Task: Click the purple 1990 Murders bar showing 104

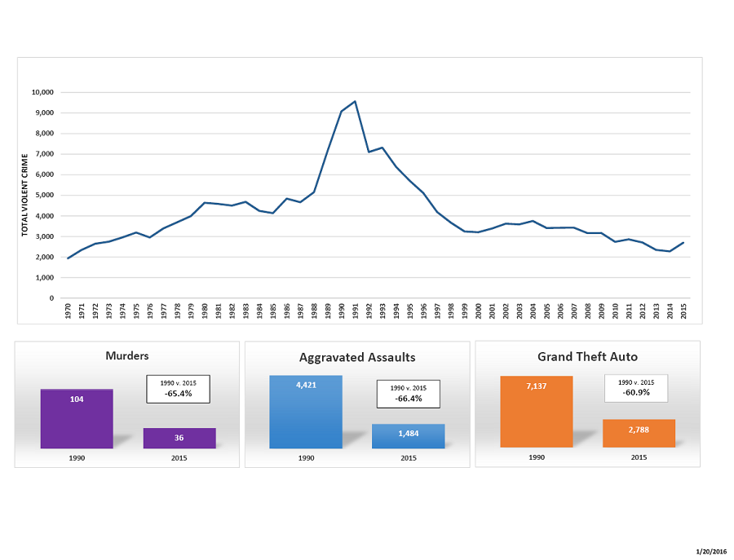Action: click(77, 419)
